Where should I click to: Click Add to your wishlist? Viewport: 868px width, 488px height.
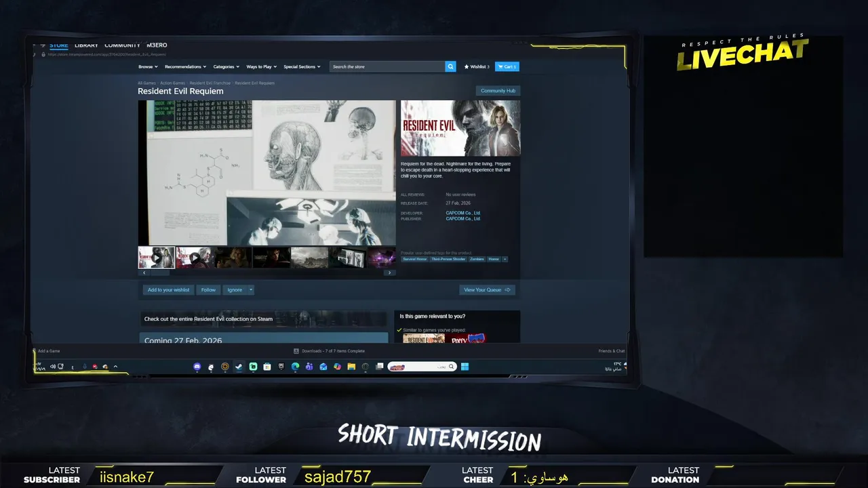click(169, 290)
